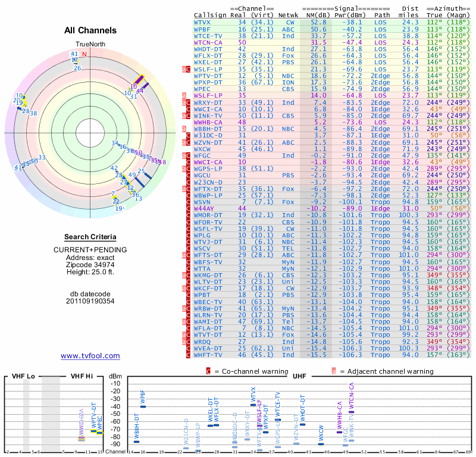Click the db datecode 201109190354 value
476x457 pixels.
[x=90, y=301]
